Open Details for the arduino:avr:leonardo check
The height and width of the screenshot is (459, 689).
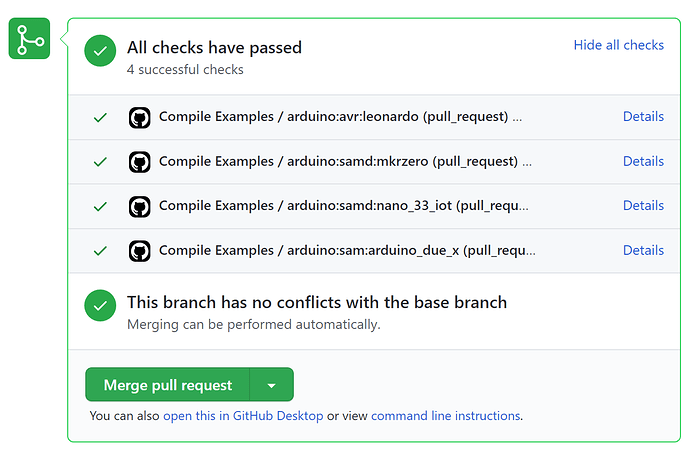[x=643, y=117]
